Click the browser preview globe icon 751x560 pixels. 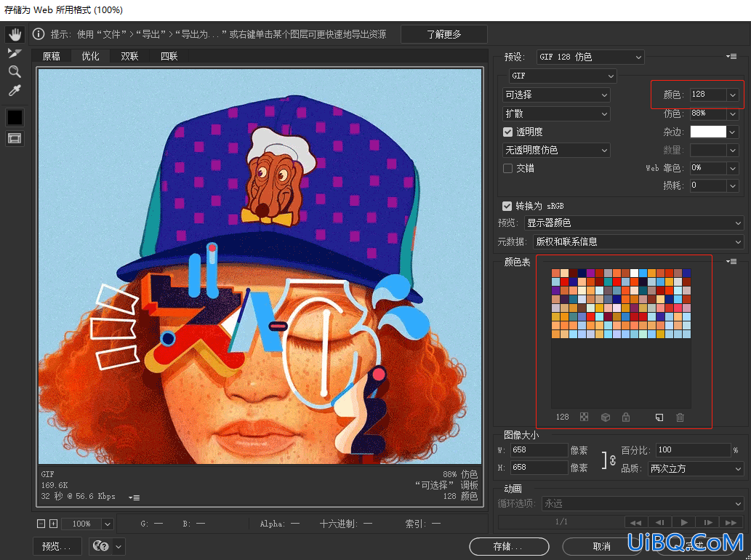[x=100, y=546]
